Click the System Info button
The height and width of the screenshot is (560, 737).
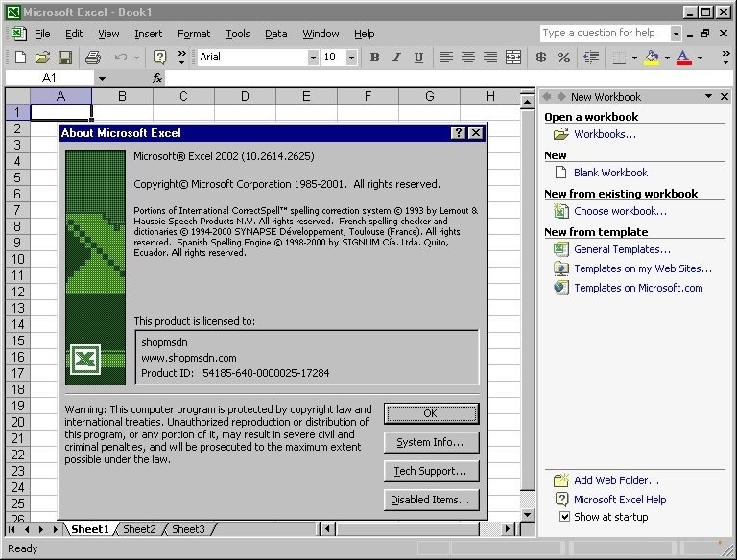pyautogui.click(x=432, y=442)
